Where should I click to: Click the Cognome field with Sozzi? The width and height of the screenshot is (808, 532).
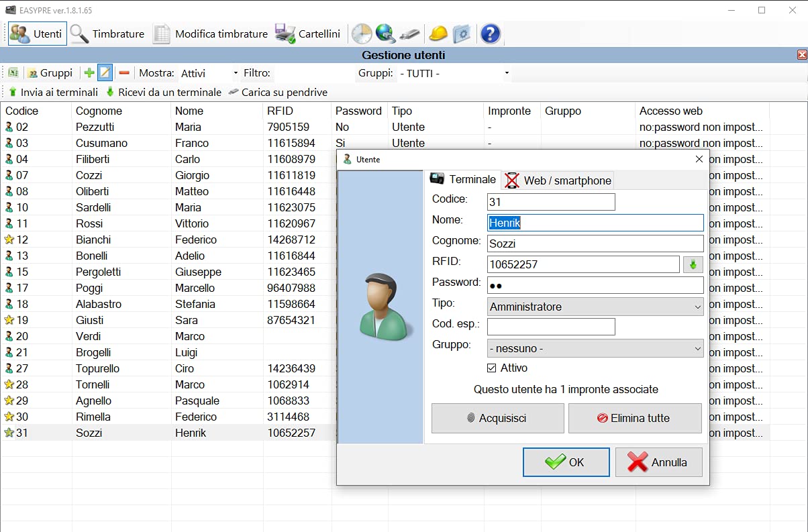click(595, 244)
